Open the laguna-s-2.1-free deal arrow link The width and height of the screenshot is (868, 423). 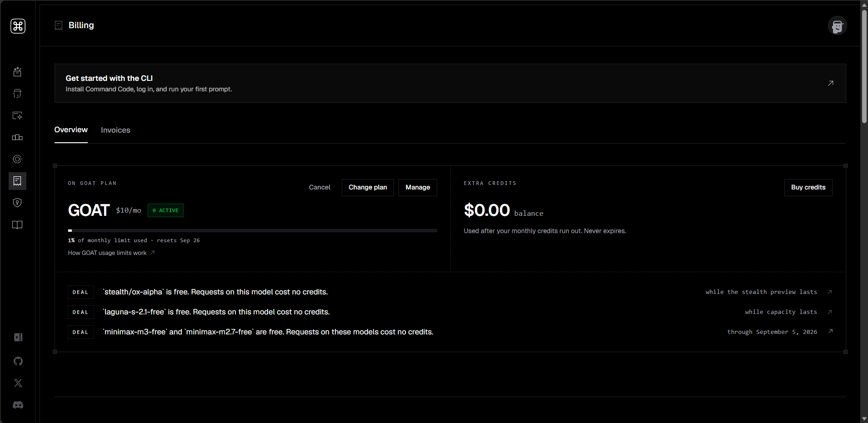[830, 312]
